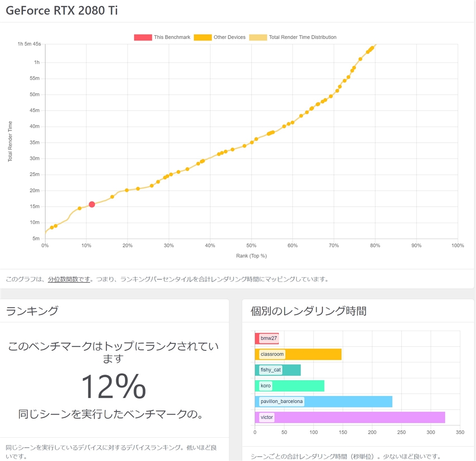Toggle the 'Other Devices' legend swatch

[203, 37]
